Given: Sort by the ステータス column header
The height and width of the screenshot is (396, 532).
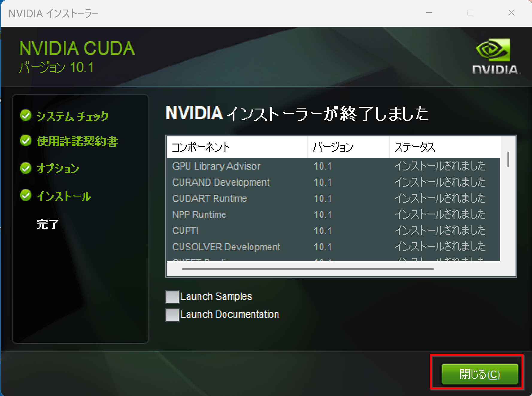Looking at the screenshot, I should (445, 147).
